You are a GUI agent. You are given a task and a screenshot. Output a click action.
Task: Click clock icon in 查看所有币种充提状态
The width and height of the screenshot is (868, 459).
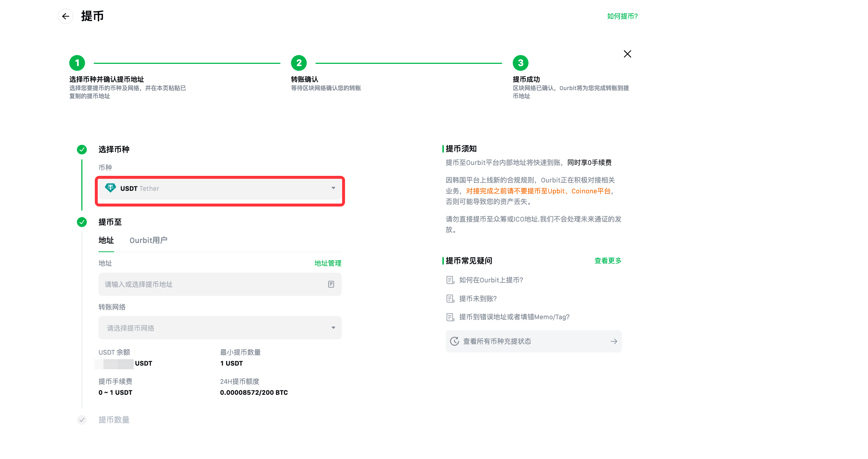coord(454,341)
